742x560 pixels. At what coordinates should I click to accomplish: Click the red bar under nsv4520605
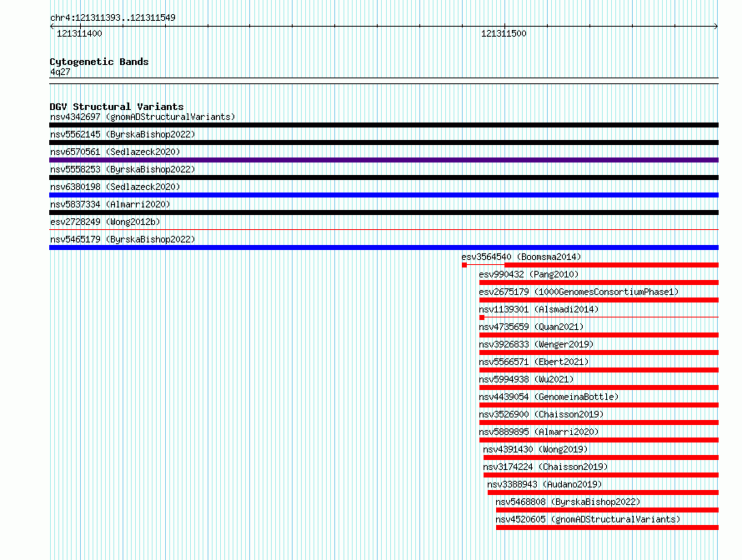click(x=607, y=527)
